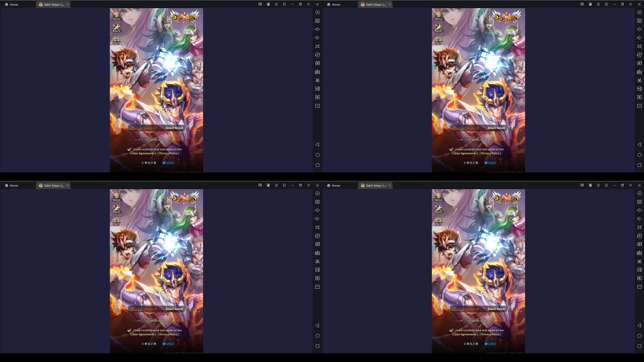Open the multi-window icon in the bottom-left title bar
This screenshot has height=362, width=644.
(x=284, y=185)
